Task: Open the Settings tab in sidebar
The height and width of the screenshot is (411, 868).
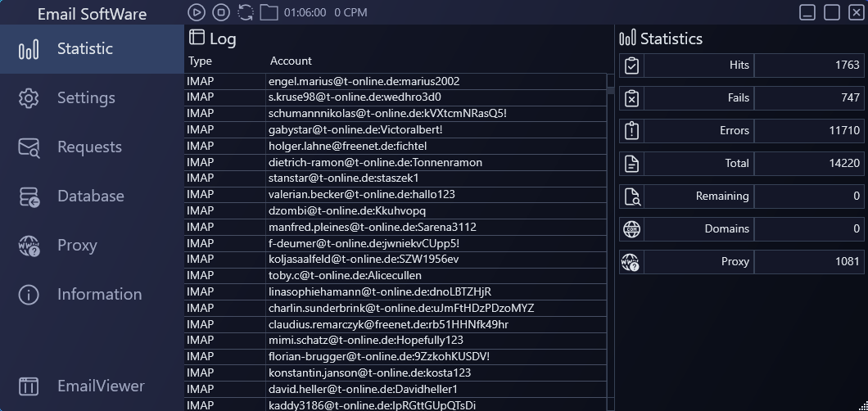Action: [85, 98]
